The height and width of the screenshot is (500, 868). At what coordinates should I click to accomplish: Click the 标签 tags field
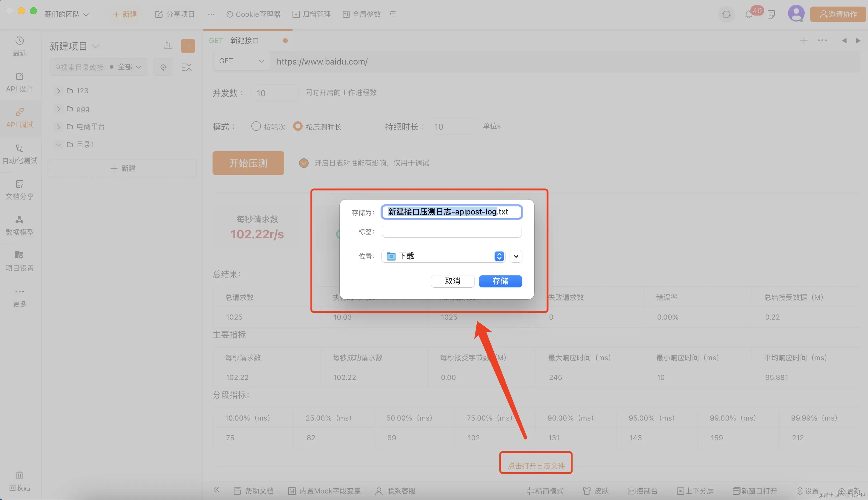tap(452, 231)
